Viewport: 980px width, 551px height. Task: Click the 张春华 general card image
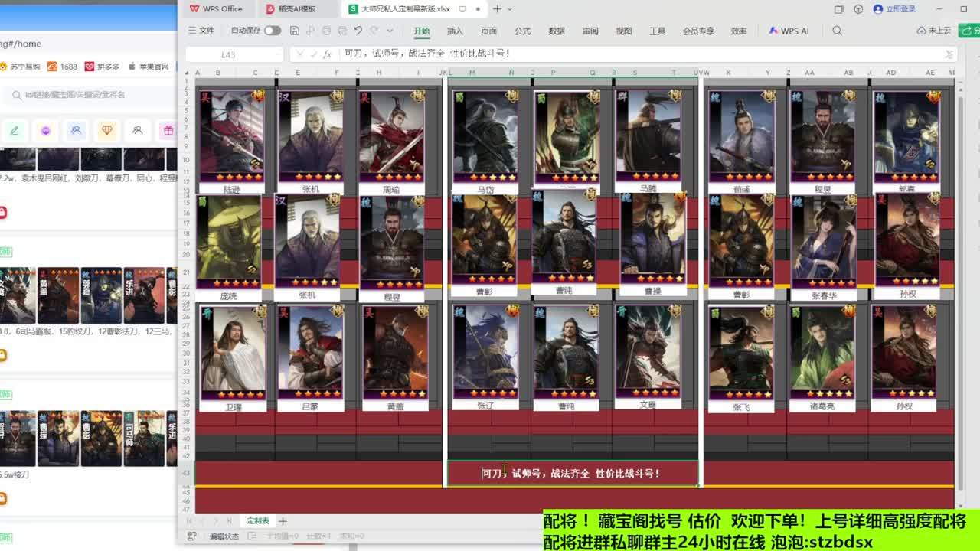click(x=824, y=241)
